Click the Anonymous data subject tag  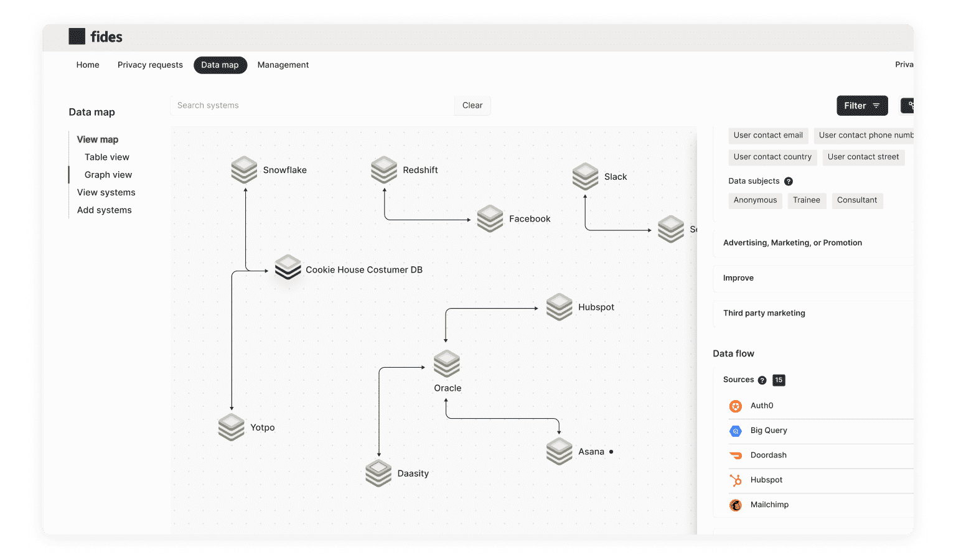click(x=755, y=200)
